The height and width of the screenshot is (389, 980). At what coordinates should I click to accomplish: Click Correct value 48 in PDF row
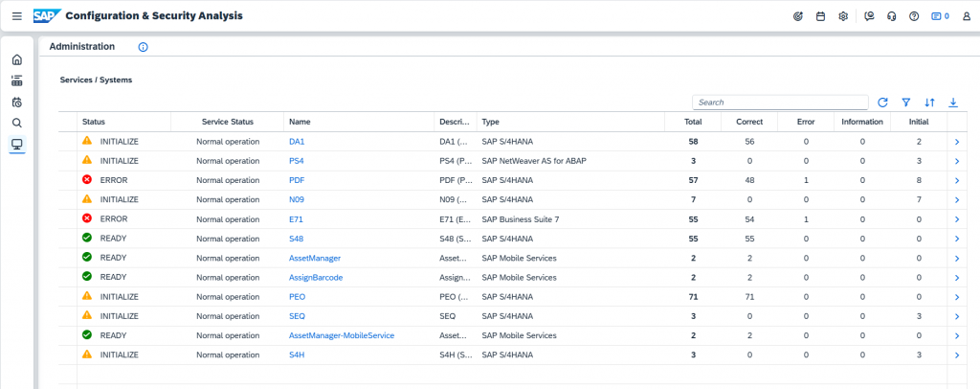click(x=749, y=181)
